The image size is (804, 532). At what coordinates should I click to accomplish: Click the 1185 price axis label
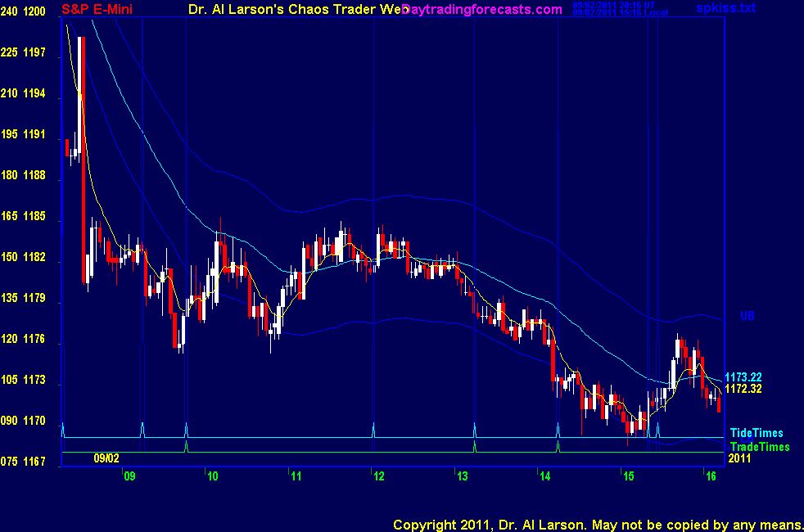(34, 216)
